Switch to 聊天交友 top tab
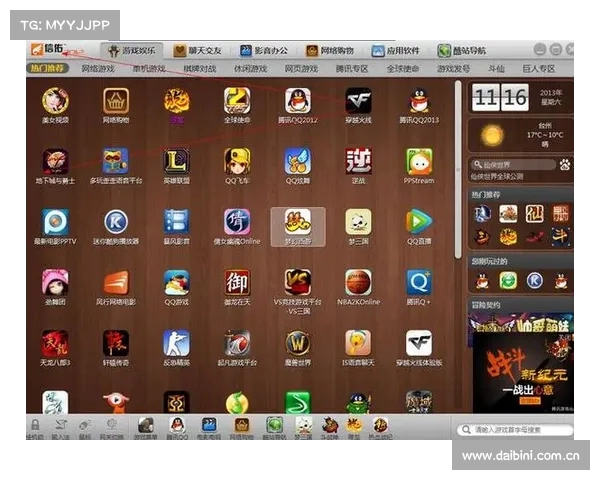The height and width of the screenshot is (480, 600). [x=197, y=51]
